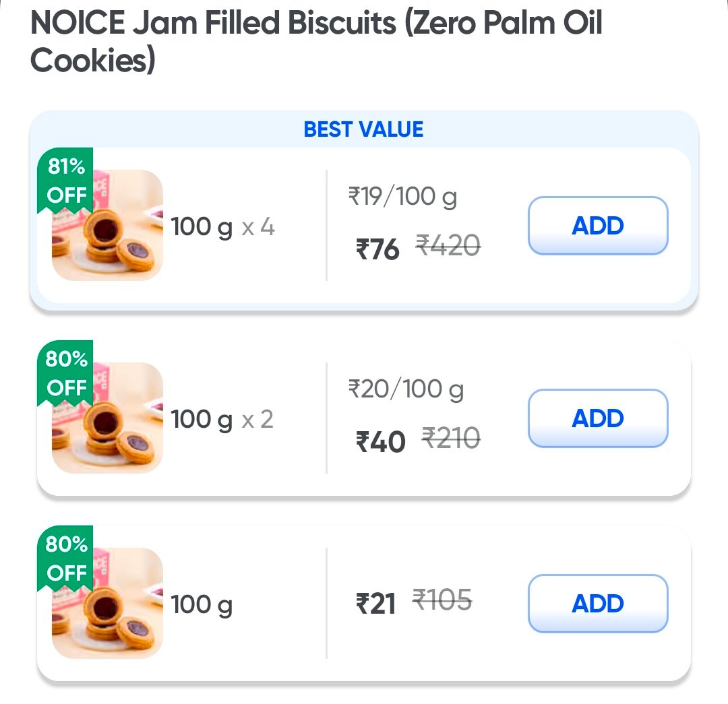Tap the struck-through ₹105 original price
Screen dimensions: 728x704
[x=442, y=600]
